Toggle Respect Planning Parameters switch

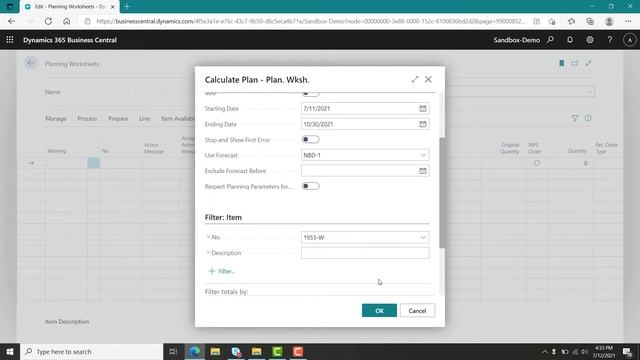(x=310, y=186)
